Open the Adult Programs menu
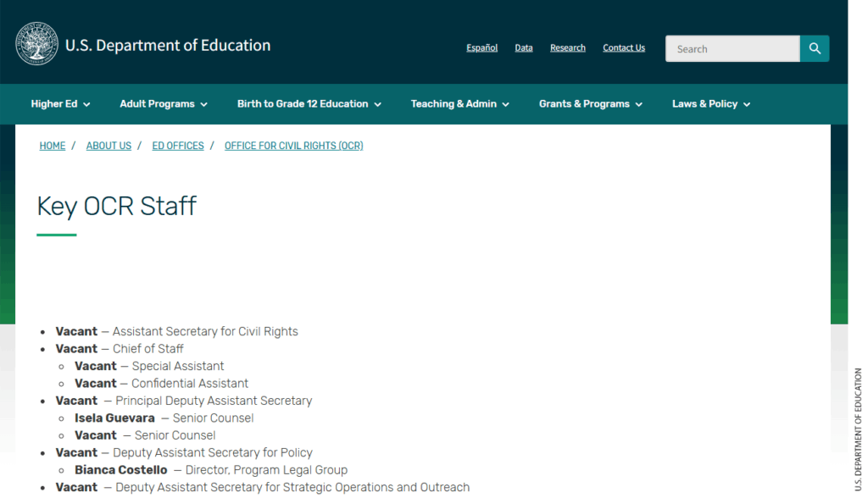Image resolution: width=868 pixels, height=498 pixels. (x=164, y=104)
